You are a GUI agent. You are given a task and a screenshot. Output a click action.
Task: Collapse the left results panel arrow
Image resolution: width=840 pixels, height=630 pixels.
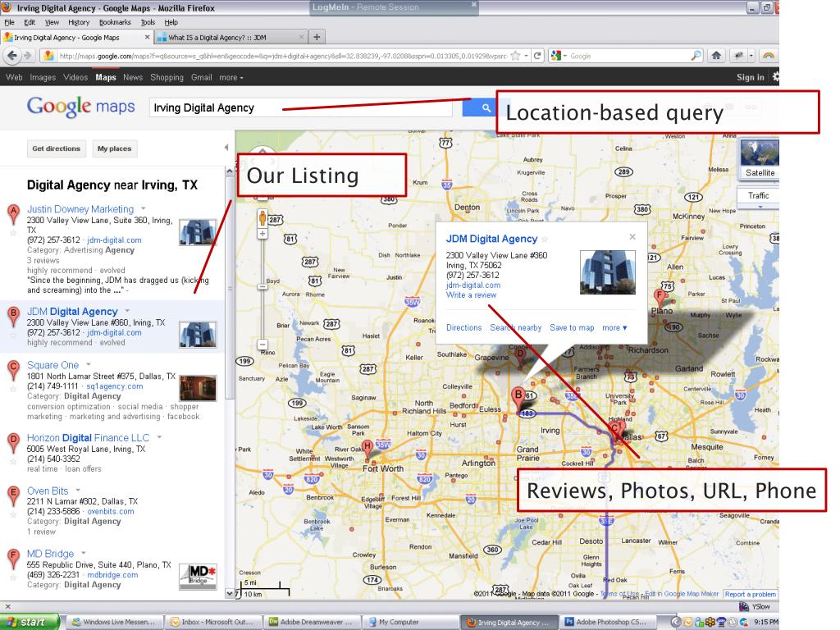tap(226, 148)
